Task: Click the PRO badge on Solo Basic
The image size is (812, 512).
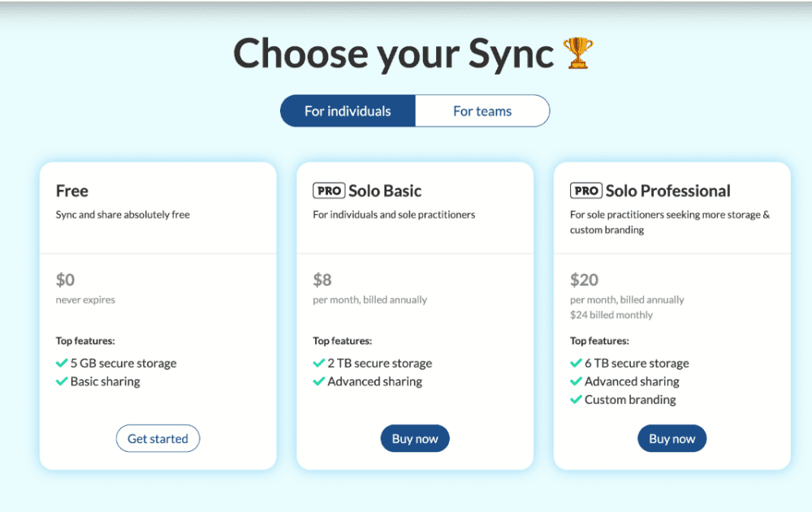Action: coord(329,191)
